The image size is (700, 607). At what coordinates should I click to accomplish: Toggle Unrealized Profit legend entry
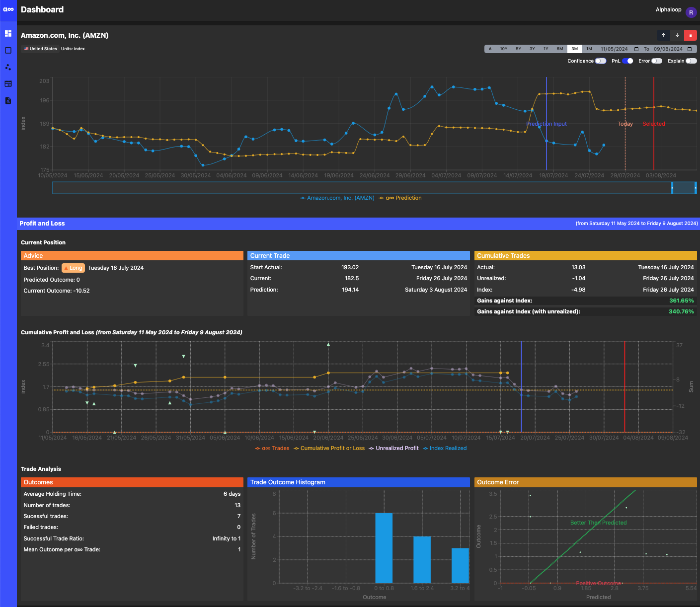point(393,448)
